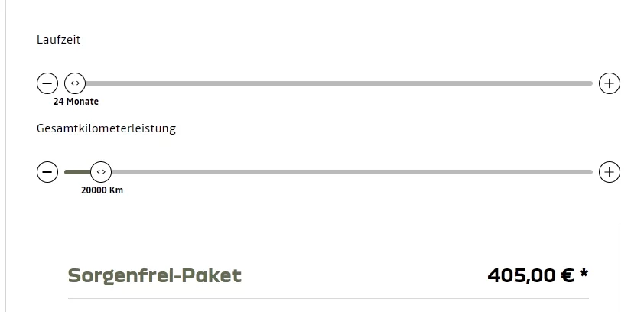
Task: Select the 24 Monate value label
Action: point(76,102)
